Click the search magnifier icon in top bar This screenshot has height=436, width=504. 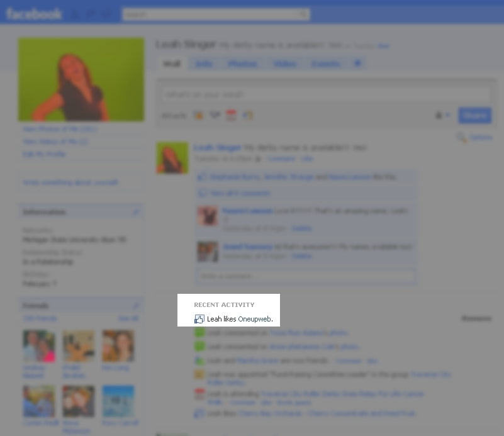(303, 14)
